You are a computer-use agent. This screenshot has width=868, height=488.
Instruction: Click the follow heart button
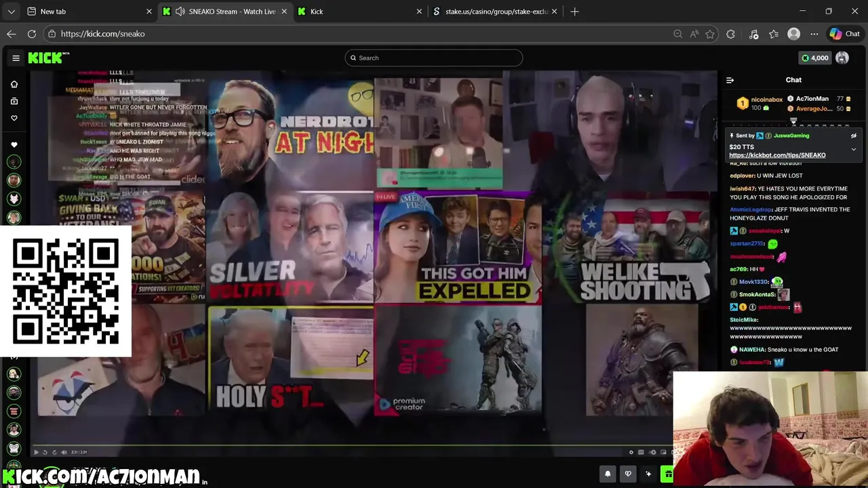click(x=628, y=474)
